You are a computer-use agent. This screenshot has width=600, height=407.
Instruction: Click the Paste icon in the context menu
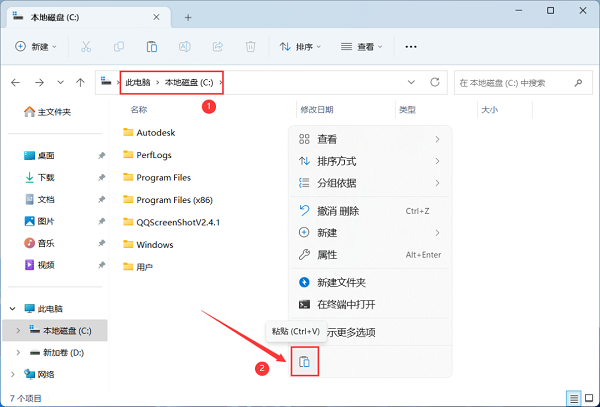(305, 361)
